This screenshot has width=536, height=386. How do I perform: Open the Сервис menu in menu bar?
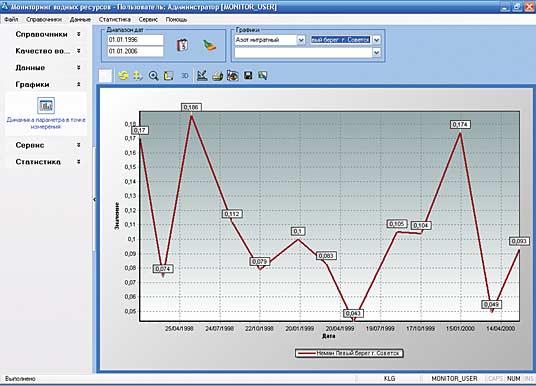pos(148,19)
